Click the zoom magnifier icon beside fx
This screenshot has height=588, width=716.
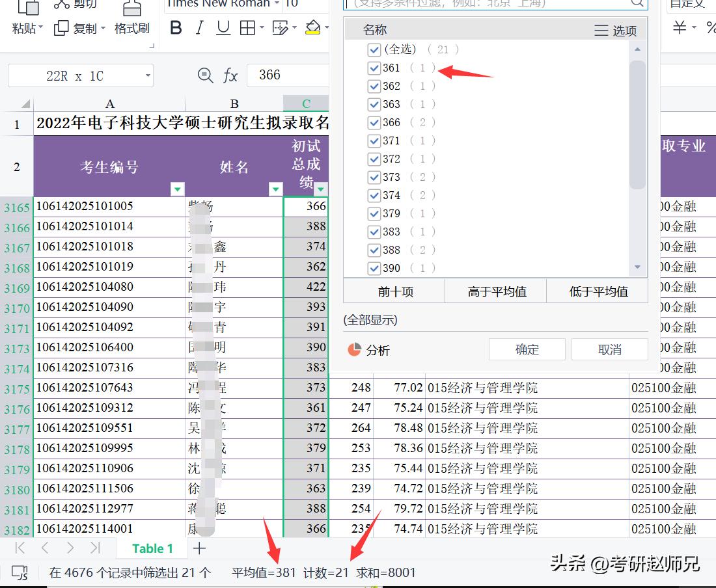tap(204, 75)
